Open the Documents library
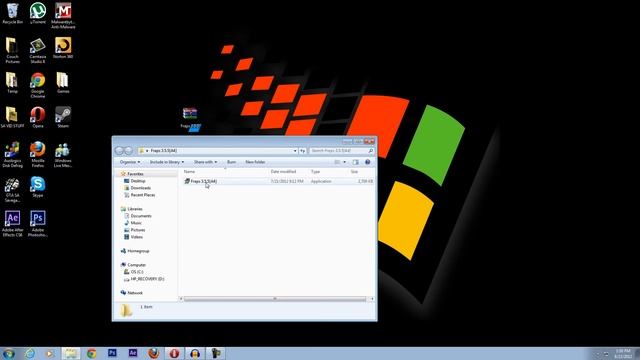 (141, 216)
